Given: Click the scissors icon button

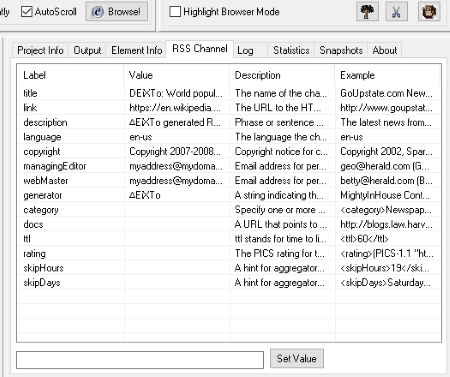Looking at the screenshot, I should pos(396,12).
